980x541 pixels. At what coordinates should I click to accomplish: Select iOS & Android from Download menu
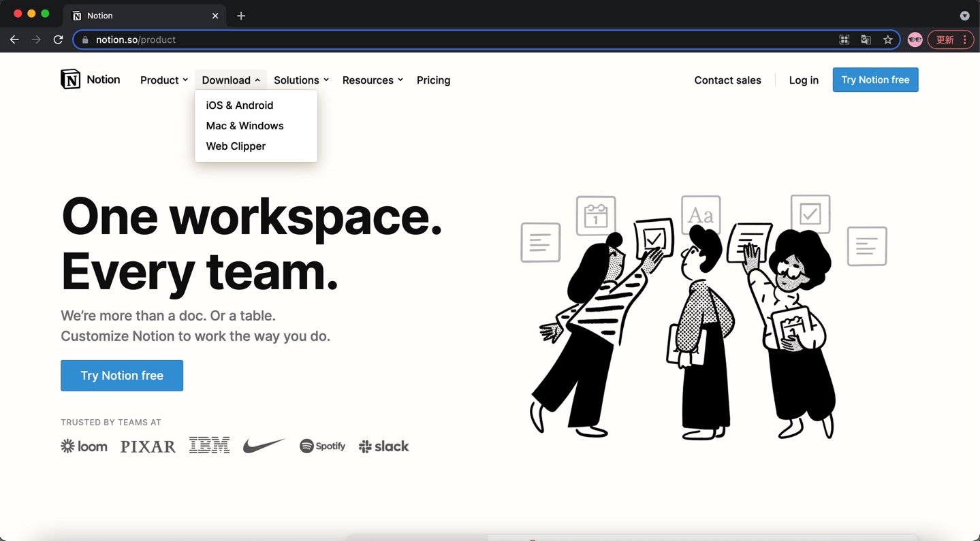coord(240,105)
